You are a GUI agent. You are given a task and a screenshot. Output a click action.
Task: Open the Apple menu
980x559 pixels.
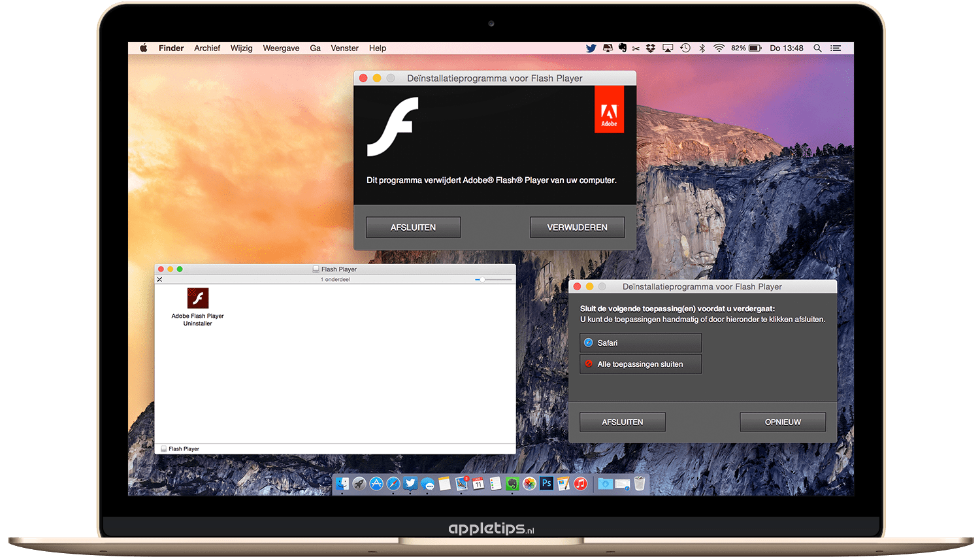tap(144, 48)
